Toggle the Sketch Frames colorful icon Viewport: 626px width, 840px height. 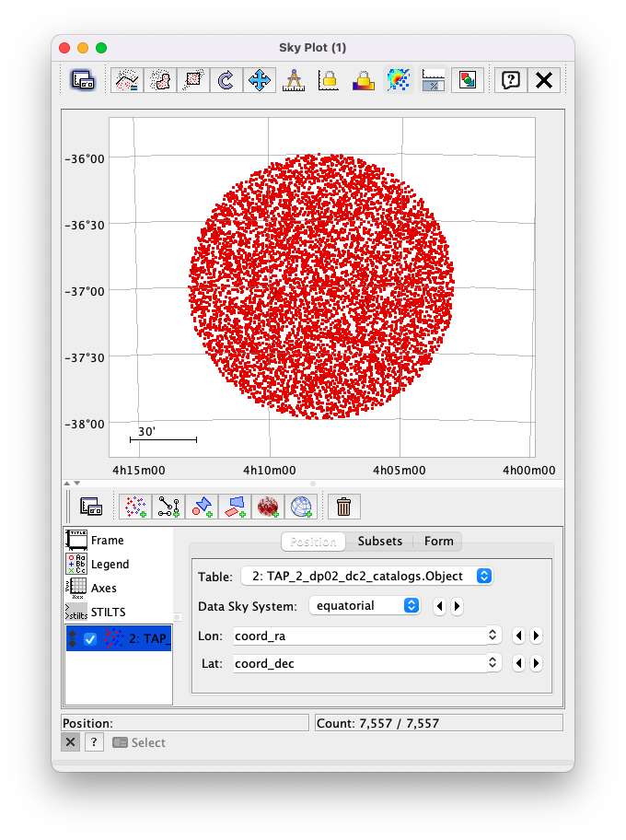398,80
